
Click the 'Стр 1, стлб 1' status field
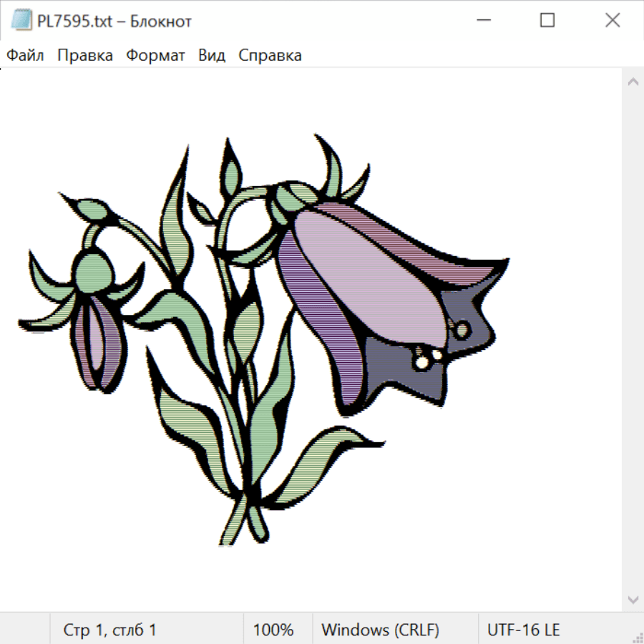tap(110, 630)
